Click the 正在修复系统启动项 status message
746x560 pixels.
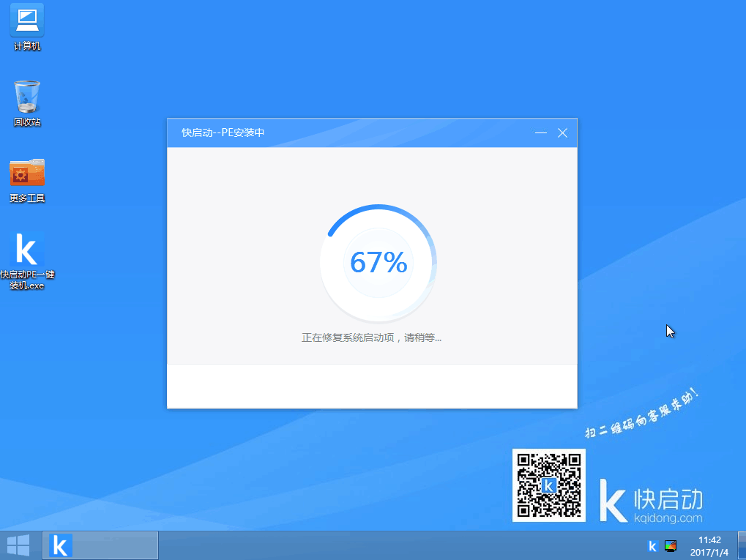pyautogui.click(x=371, y=337)
